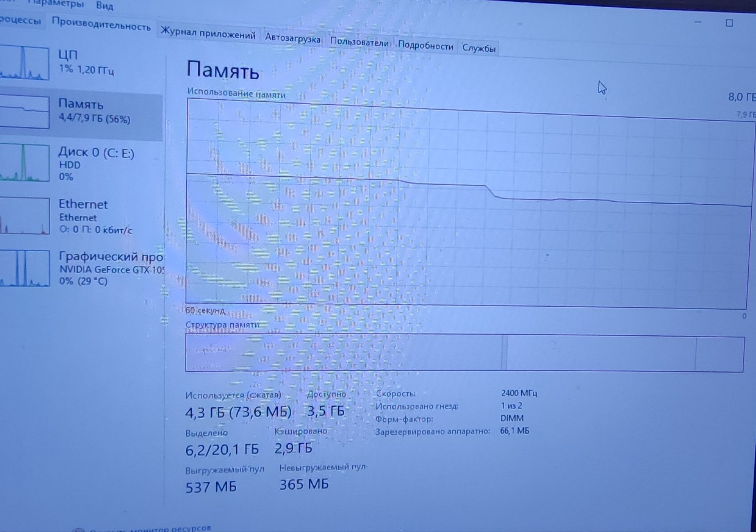Viewport: 756px width, 532px height.
Task: Open the Вид menu
Action: pyautogui.click(x=104, y=5)
